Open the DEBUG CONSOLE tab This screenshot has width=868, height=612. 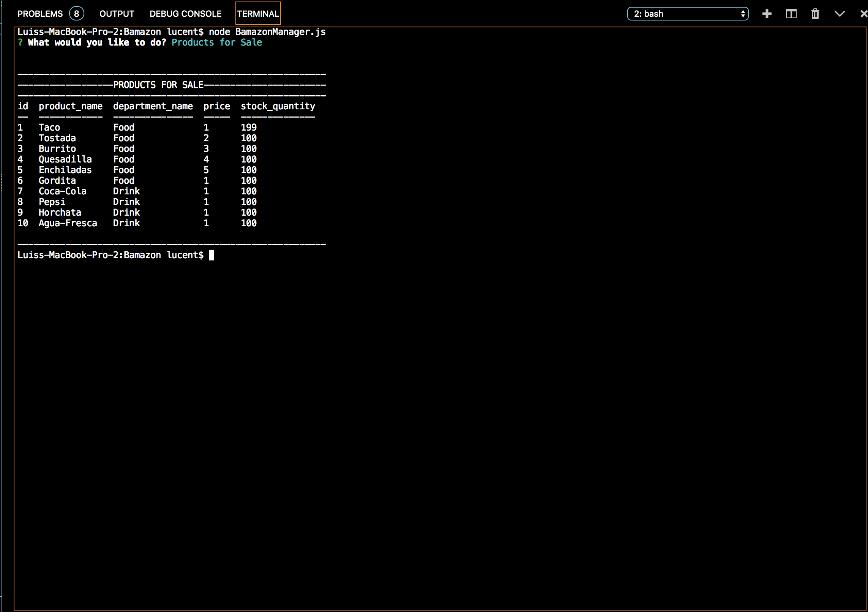185,14
